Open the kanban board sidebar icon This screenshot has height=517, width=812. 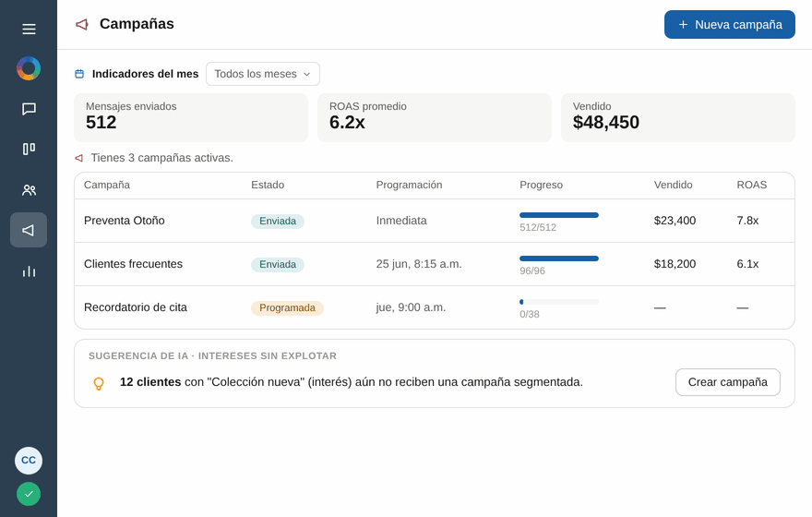29,150
